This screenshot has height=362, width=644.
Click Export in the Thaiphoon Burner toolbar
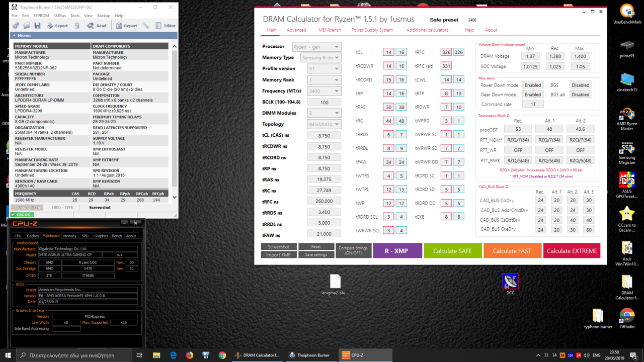[57, 26]
